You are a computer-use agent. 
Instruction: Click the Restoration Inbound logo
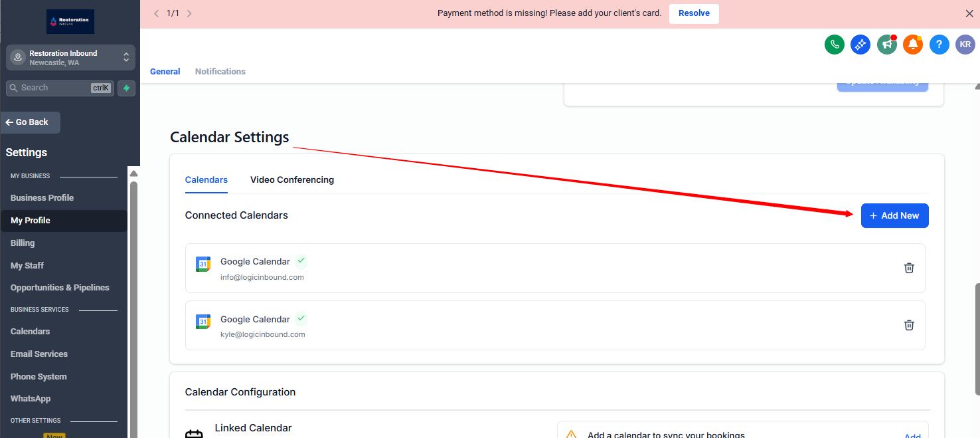70,21
